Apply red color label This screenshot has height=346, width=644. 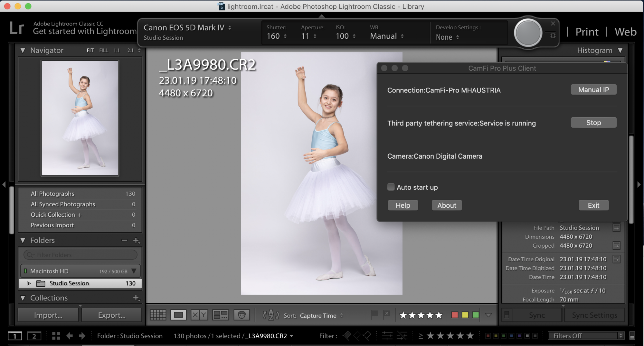click(455, 315)
